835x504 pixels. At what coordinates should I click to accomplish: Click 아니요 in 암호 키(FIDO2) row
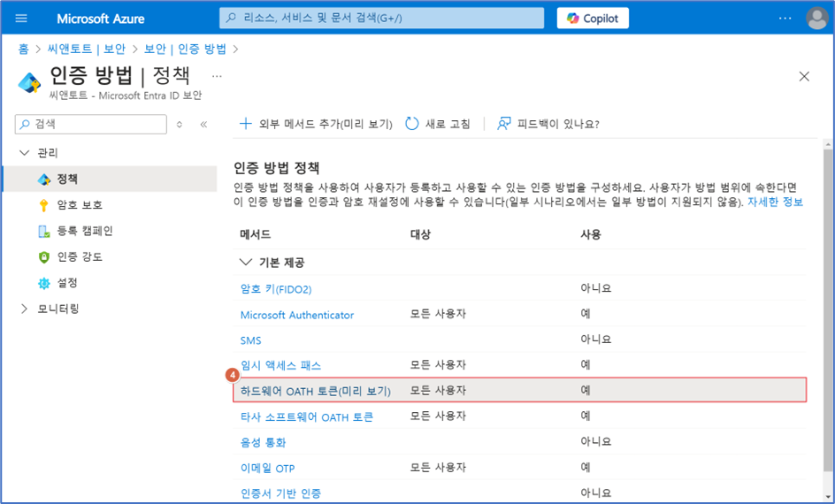596,288
